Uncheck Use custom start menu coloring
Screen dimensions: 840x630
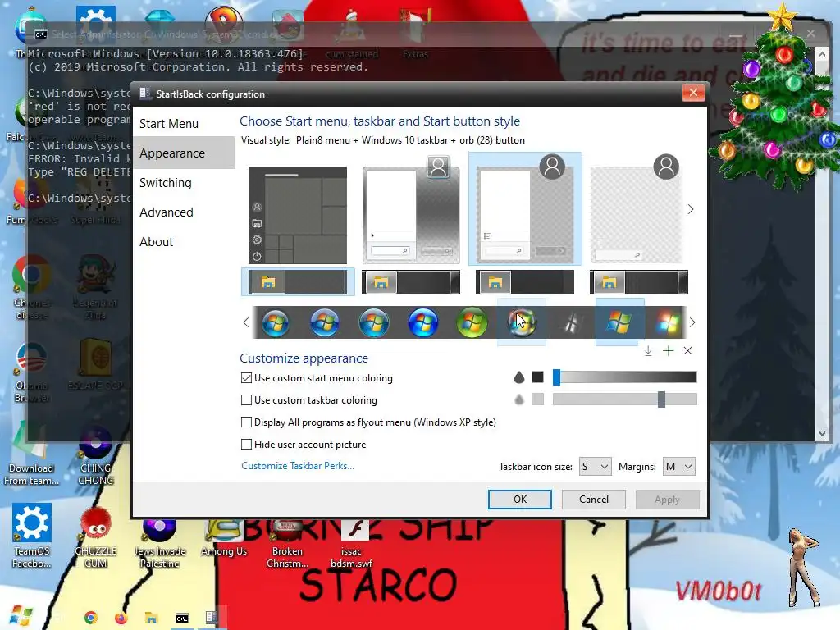point(246,378)
